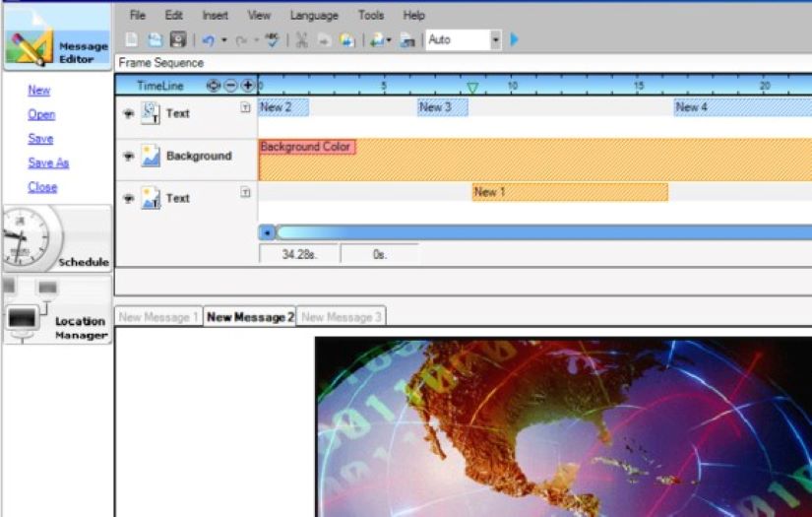812x517 pixels.
Task: Click the insert picture arrow icon
Action: coord(378,40)
